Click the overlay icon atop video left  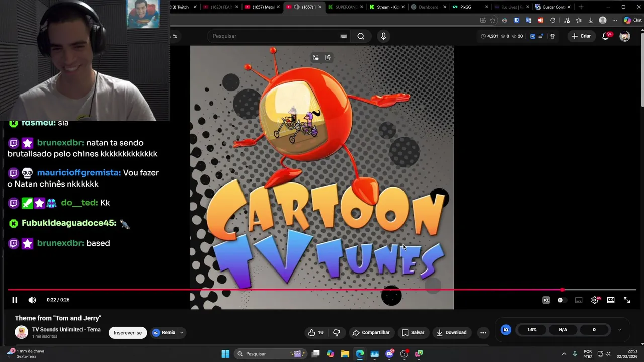tap(316, 58)
